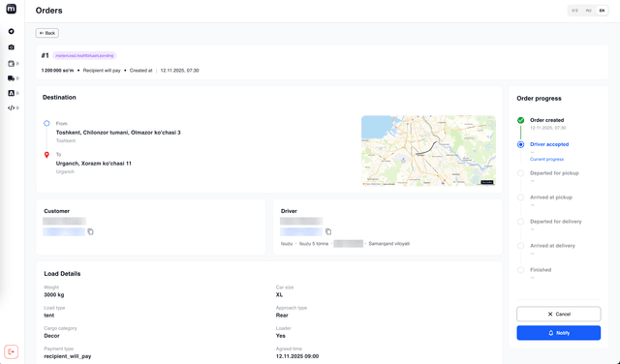Viewport: 620px width, 364px height.
Task: Click the Recipient will pay header text
Action: coord(102,71)
